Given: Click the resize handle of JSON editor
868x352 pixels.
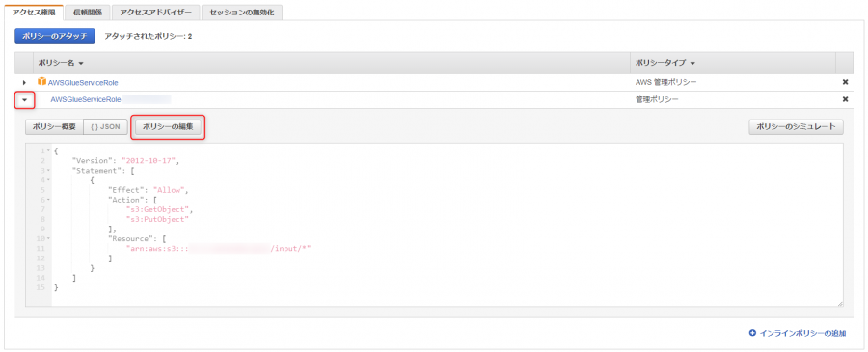Looking at the screenshot, I should pos(839,303).
